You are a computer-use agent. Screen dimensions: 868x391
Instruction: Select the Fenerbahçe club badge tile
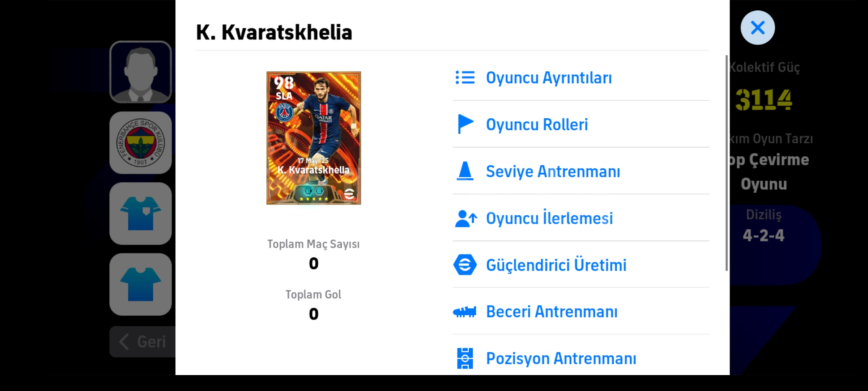pos(141,143)
